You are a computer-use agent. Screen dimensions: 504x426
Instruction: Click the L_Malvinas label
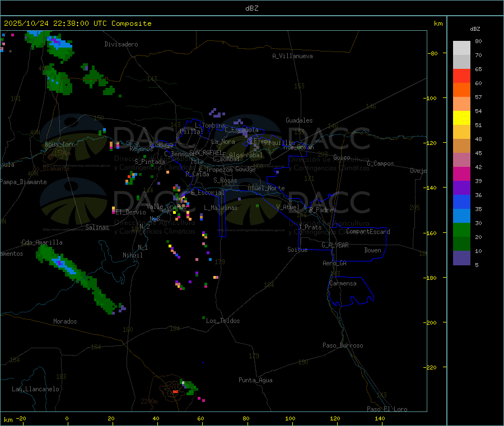coord(221,208)
